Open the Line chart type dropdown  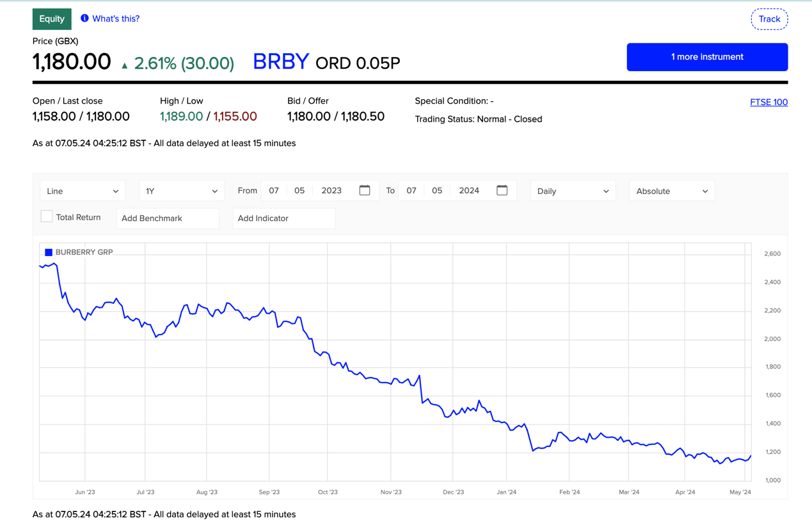pos(83,191)
